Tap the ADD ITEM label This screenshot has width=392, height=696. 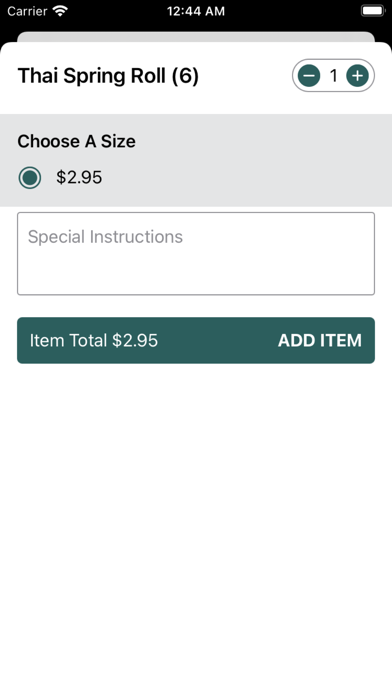click(x=320, y=340)
